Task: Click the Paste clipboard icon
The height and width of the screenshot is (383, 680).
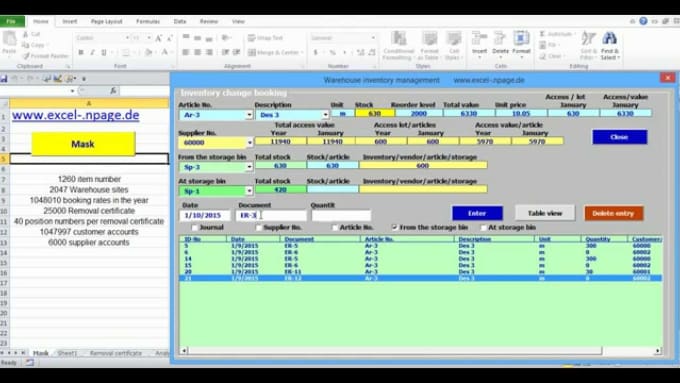Action: [9, 39]
